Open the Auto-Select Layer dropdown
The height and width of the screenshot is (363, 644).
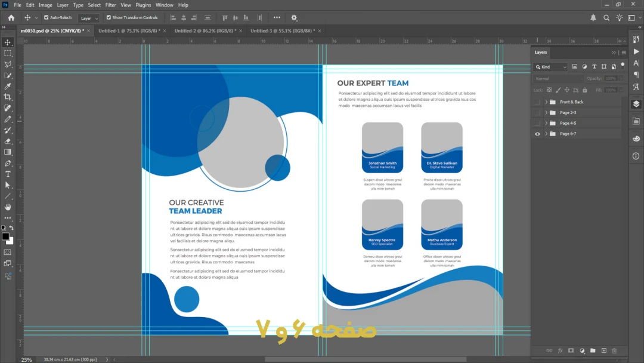click(89, 18)
